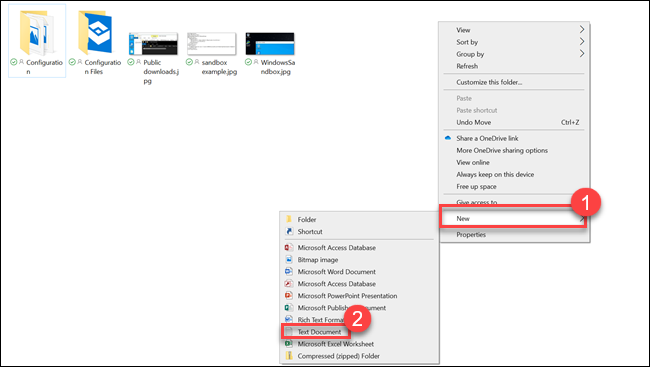
Task: Select the WindowsSandbox.jpg thumbnail
Action: click(270, 44)
